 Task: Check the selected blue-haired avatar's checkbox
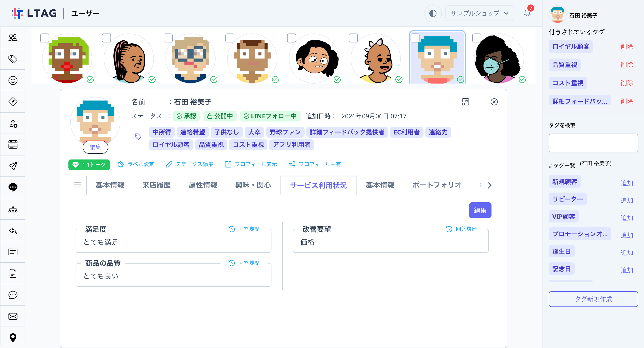[x=415, y=38]
